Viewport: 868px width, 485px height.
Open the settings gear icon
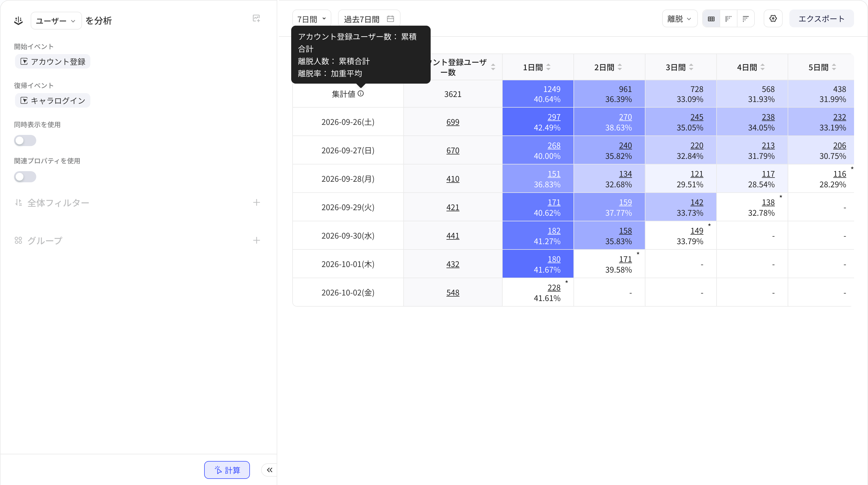tap(773, 18)
